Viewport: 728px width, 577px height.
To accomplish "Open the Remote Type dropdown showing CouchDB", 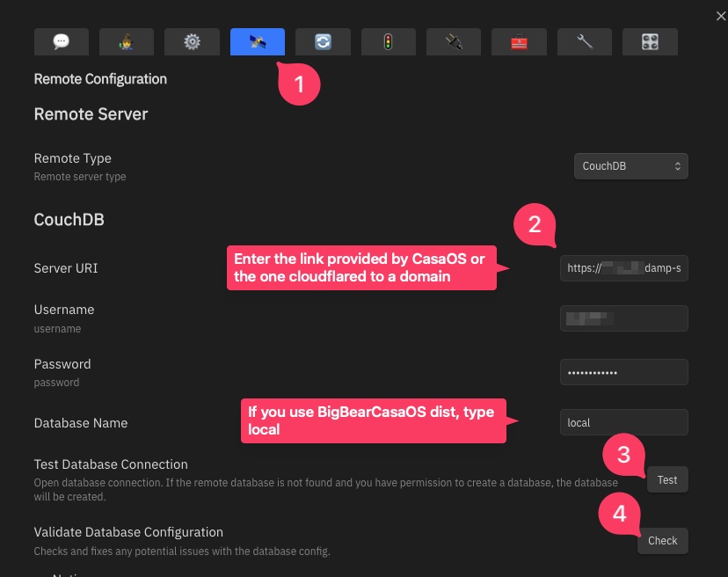I will tap(631, 166).
